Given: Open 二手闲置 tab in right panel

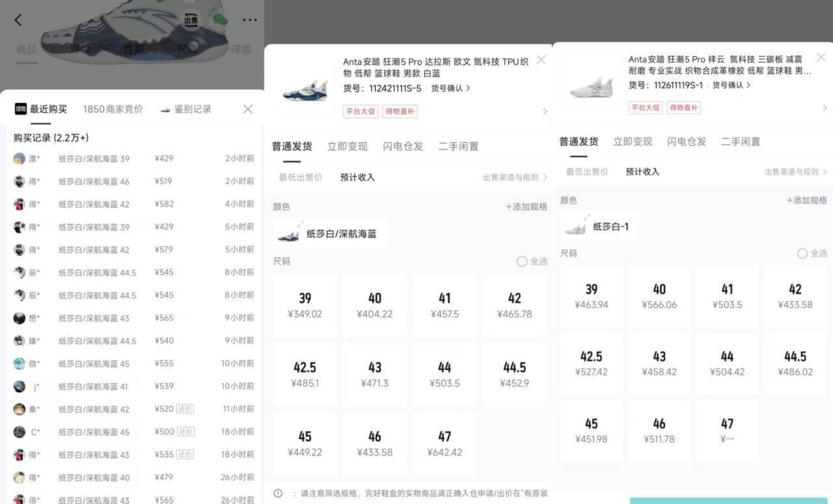Looking at the screenshot, I should click(x=741, y=141).
